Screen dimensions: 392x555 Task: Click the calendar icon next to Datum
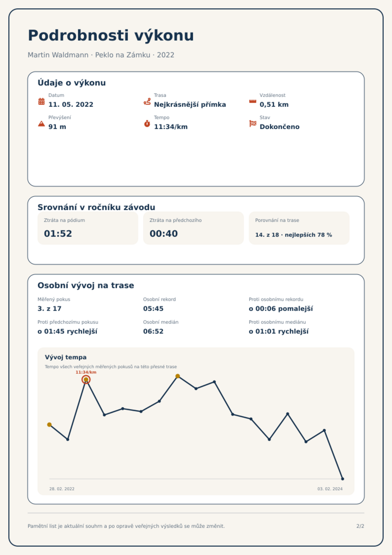41,101
